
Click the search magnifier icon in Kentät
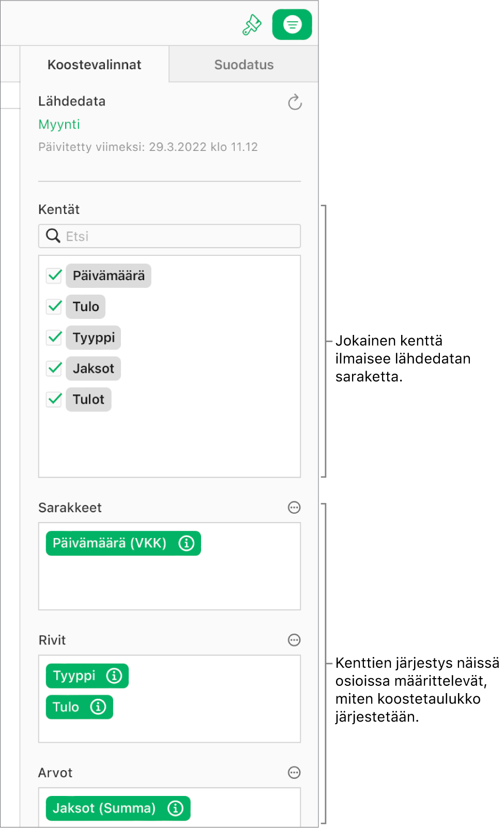click(x=53, y=236)
